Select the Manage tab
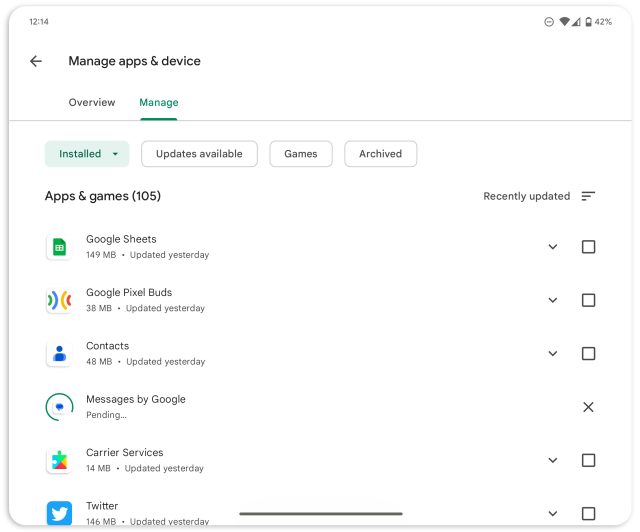The width and height of the screenshot is (640, 532). (x=158, y=102)
